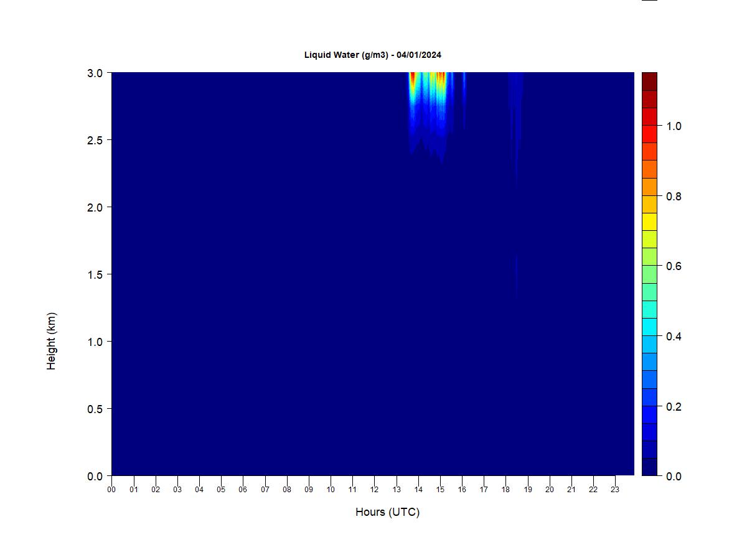Click the chart title 'Liquid Water (g/m3) - 04/01/2024'
Viewport: 747px width, 560px height.
[372, 55]
